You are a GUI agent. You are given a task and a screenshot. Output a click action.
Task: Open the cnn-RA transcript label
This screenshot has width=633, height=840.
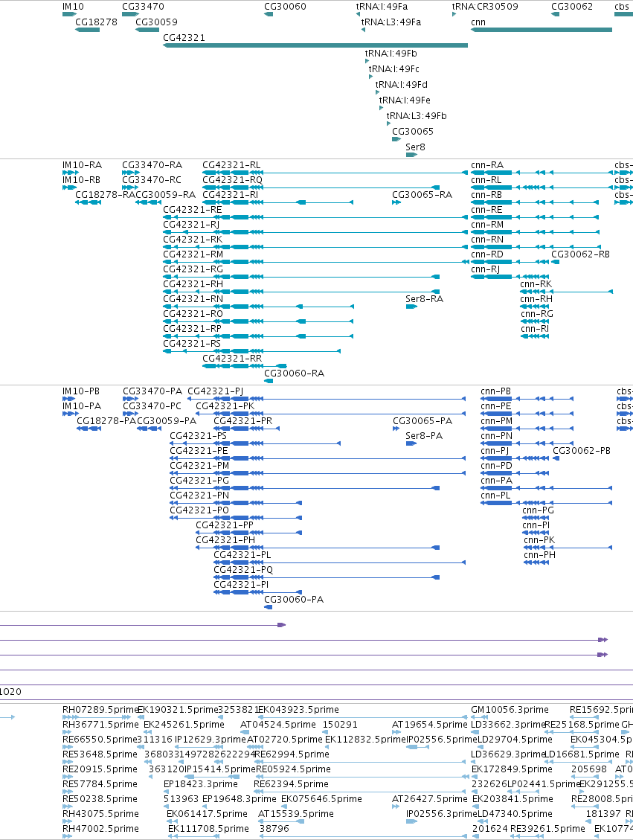click(x=487, y=165)
